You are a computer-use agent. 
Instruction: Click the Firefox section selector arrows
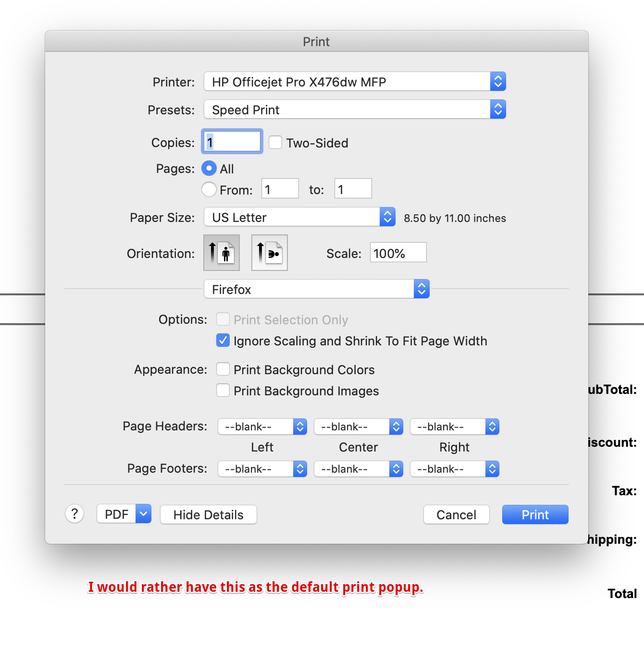pos(421,289)
